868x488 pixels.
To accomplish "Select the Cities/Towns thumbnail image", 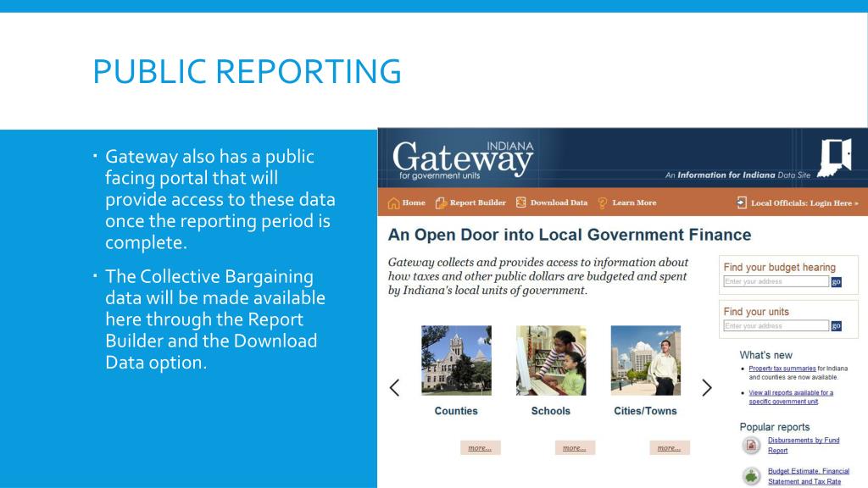I will [x=645, y=360].
